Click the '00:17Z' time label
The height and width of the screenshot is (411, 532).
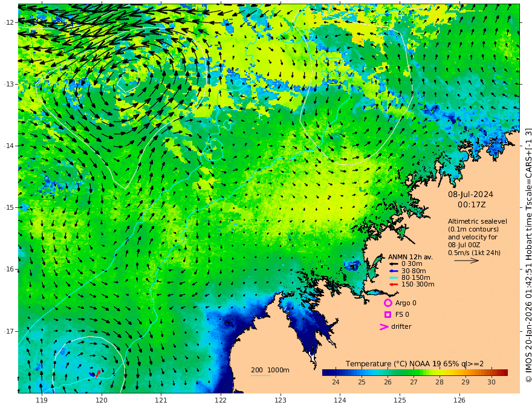coord(472,205)
